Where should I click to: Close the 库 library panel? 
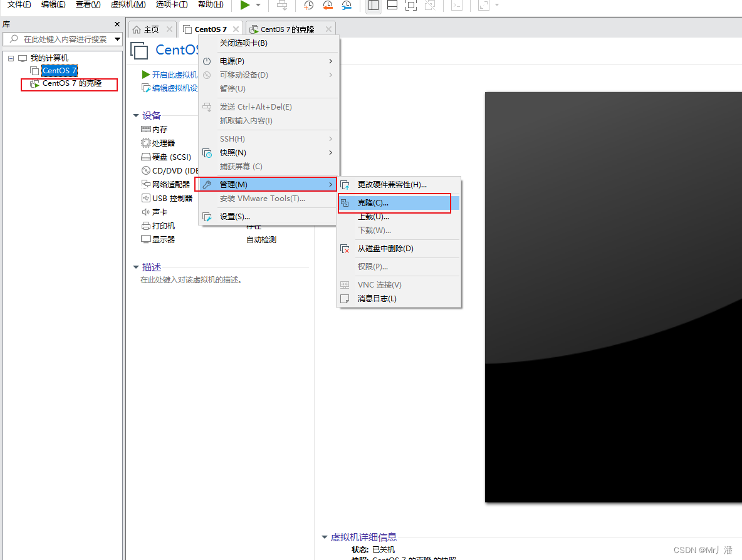[117, 24]
